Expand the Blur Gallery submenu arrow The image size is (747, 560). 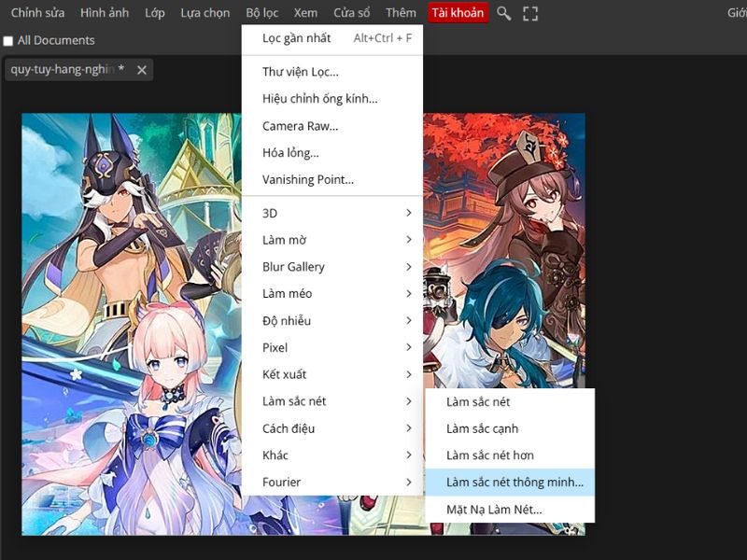409,267
